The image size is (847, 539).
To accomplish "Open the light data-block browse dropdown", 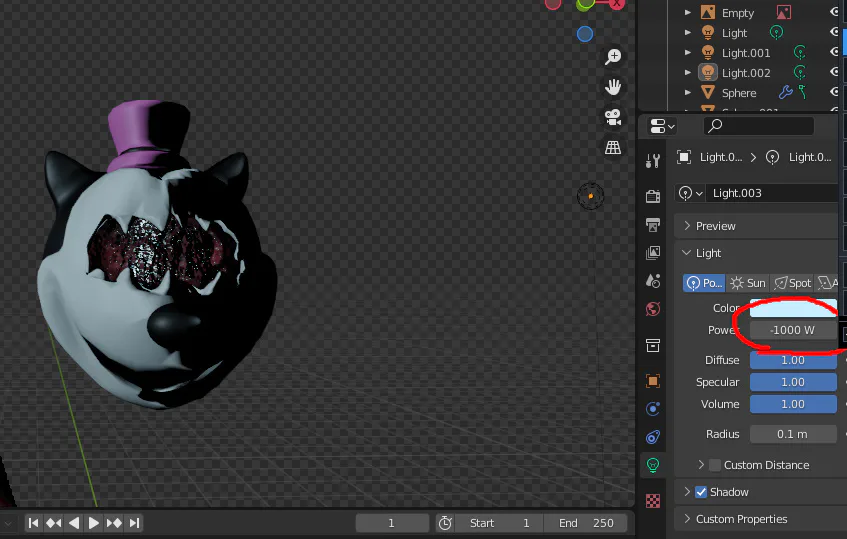I will [x=690, y=193].
